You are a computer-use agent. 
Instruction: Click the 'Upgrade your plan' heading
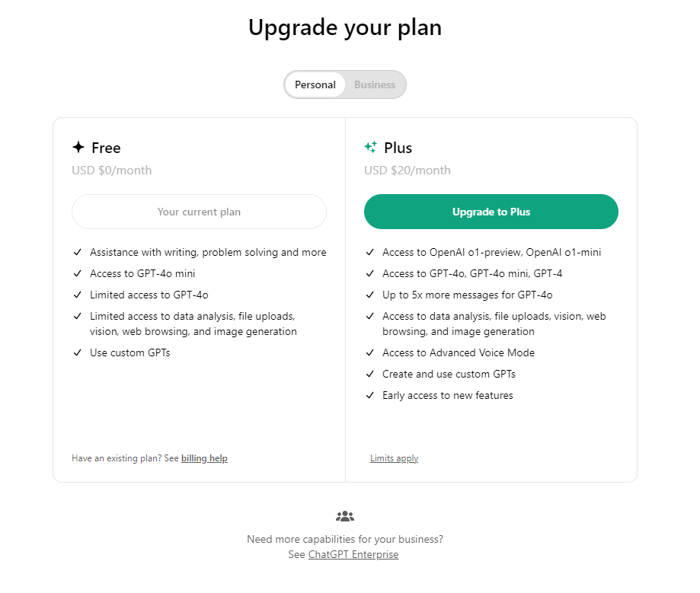[x=345, y=28]
